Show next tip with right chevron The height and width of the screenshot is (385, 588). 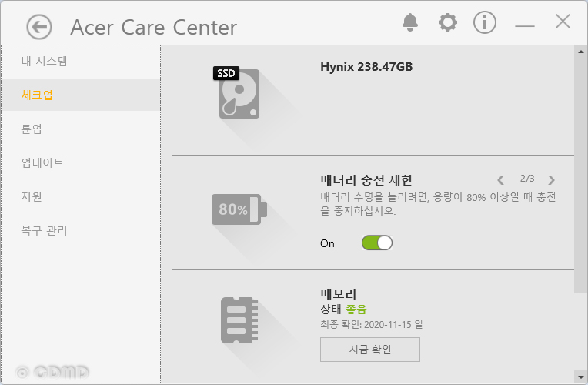pos(551,180)
